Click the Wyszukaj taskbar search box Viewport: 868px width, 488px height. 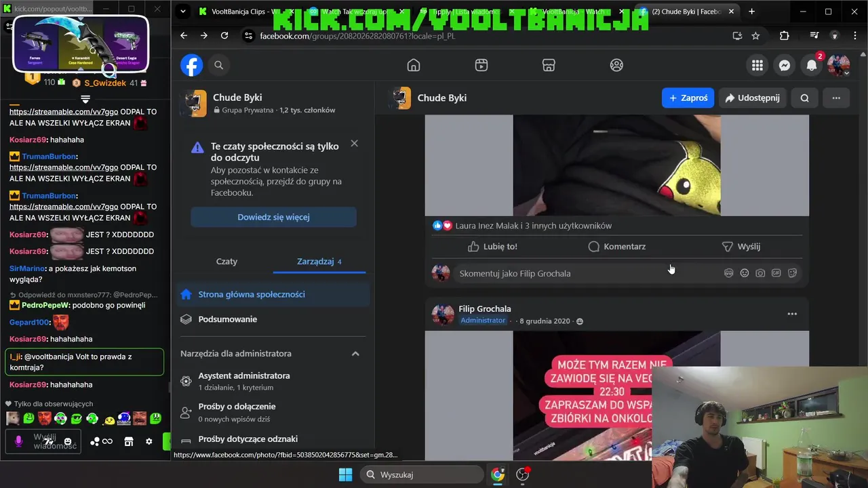(x=422, y=474)
